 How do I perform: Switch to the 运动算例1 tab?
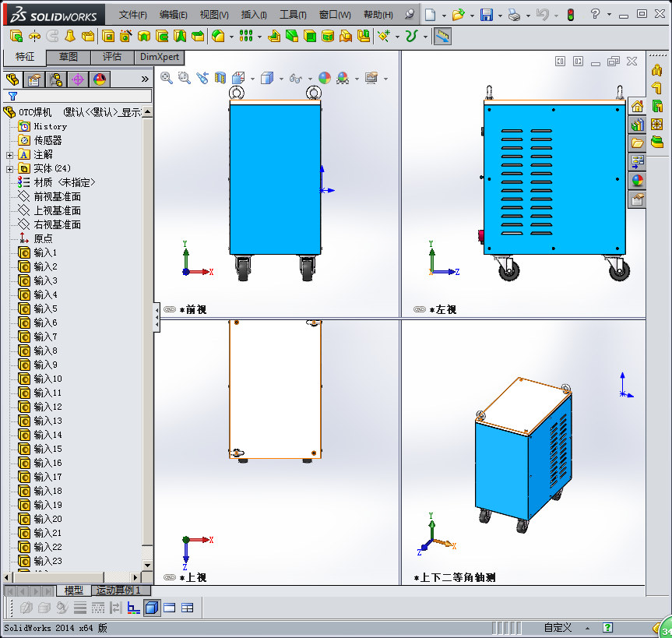[121, 590]
